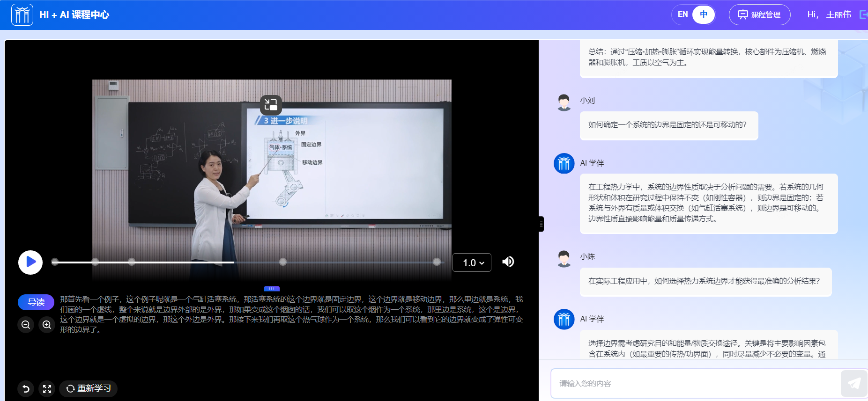Image resolution: width=868 pixels, height=401 pixels.
Task: Collapse the chat panel with divider handle
Action: (x=541, y=224)
